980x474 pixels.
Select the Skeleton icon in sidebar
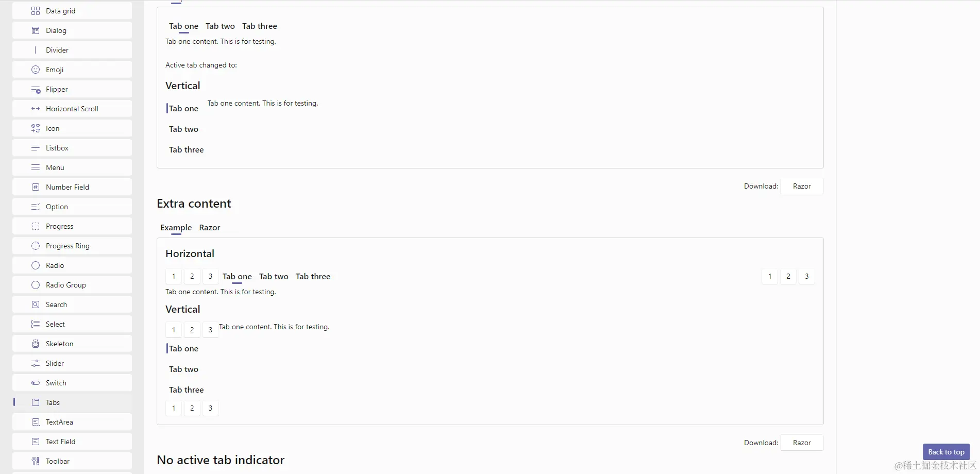coord(36,344)
